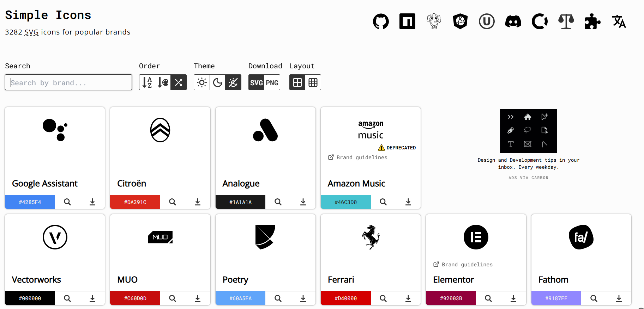644x309 pixels.
Task: Focus the Search by brand field
Action: (x=68, y=82)
